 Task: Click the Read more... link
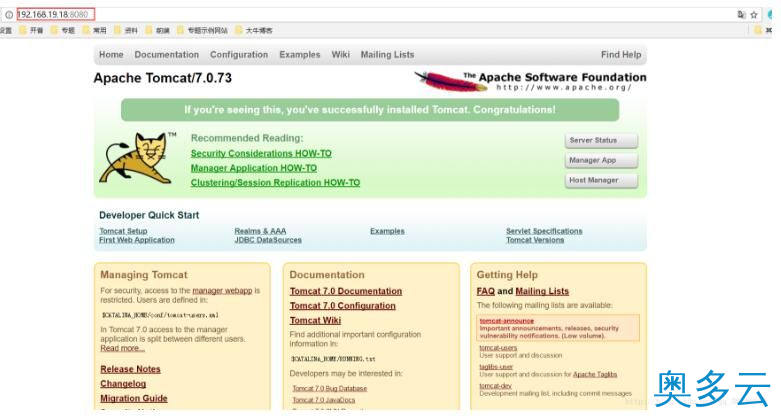coord(123,348)
